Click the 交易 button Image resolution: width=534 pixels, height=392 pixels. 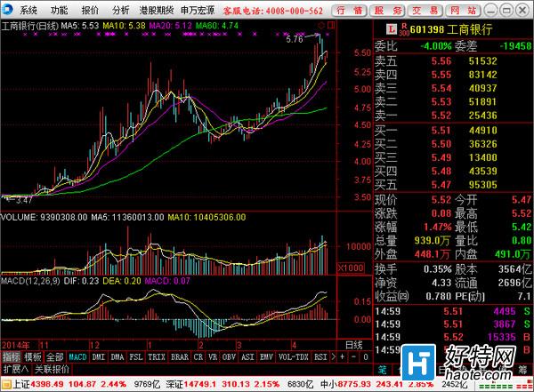[425, 11]
